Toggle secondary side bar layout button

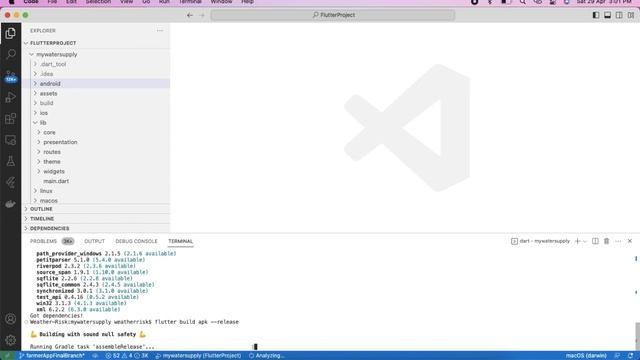pos(619,15)
